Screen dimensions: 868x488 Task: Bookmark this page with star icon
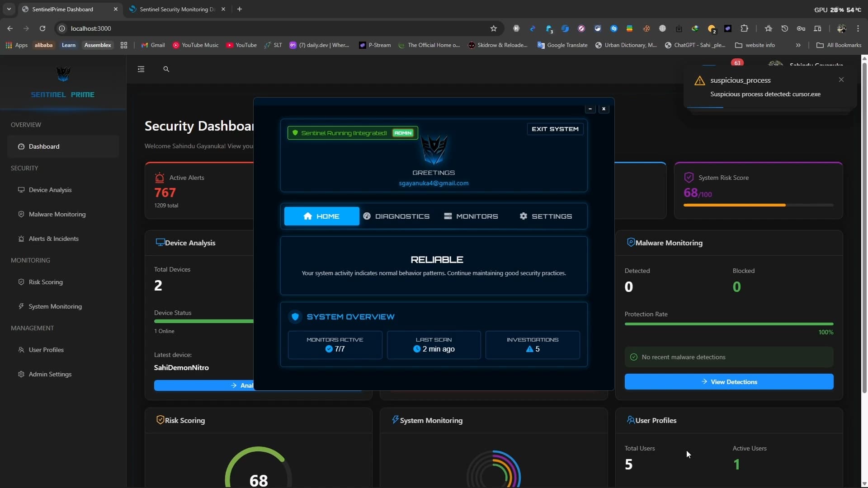pyautogui.click(x=494, y=28)
